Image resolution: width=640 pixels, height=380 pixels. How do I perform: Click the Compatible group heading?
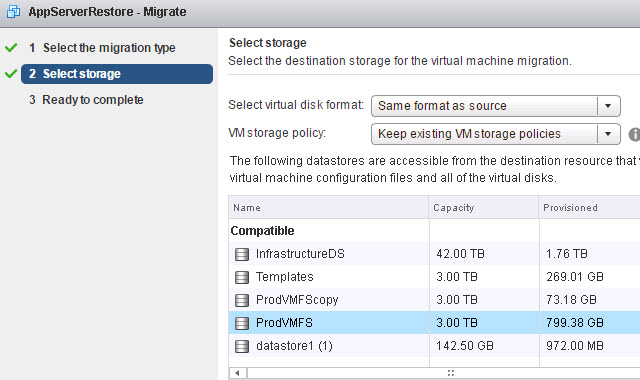click(262, 231)
